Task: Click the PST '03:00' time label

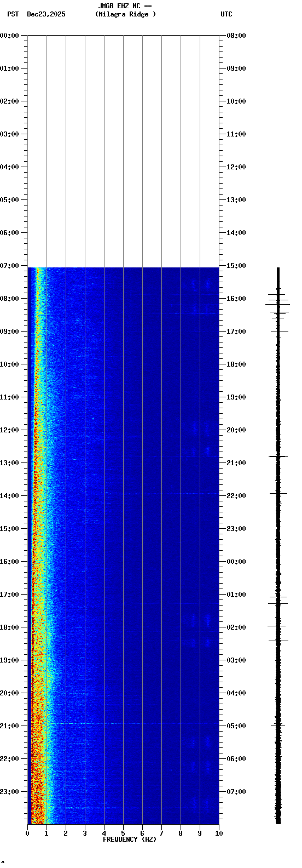Action: 9,134
